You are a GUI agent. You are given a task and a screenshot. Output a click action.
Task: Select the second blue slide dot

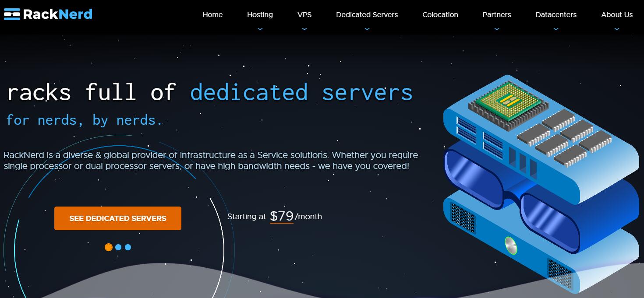tap(118, 247)
